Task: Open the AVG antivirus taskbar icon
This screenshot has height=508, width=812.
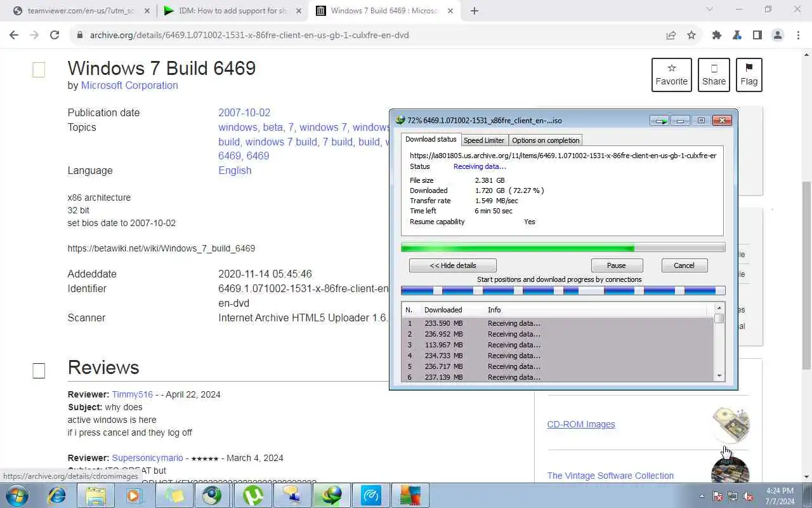Action: (410, 495)
